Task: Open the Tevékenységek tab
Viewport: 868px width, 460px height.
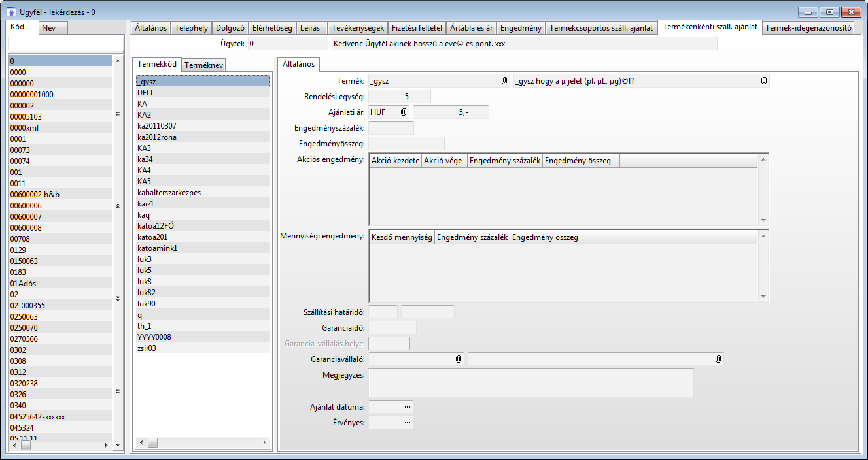Action: [x=357, y=28]
